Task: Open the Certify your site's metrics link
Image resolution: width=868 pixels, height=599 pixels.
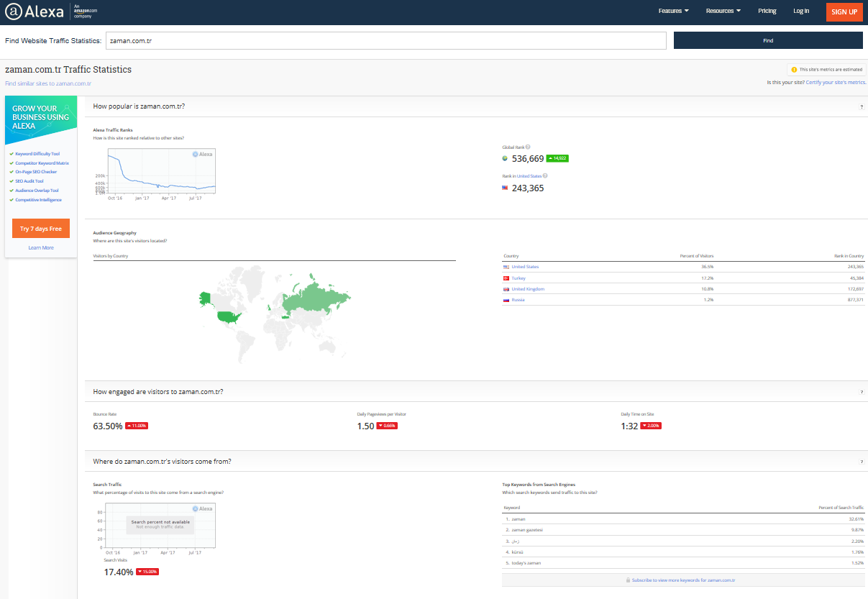Action: click(x=836, y=83)
